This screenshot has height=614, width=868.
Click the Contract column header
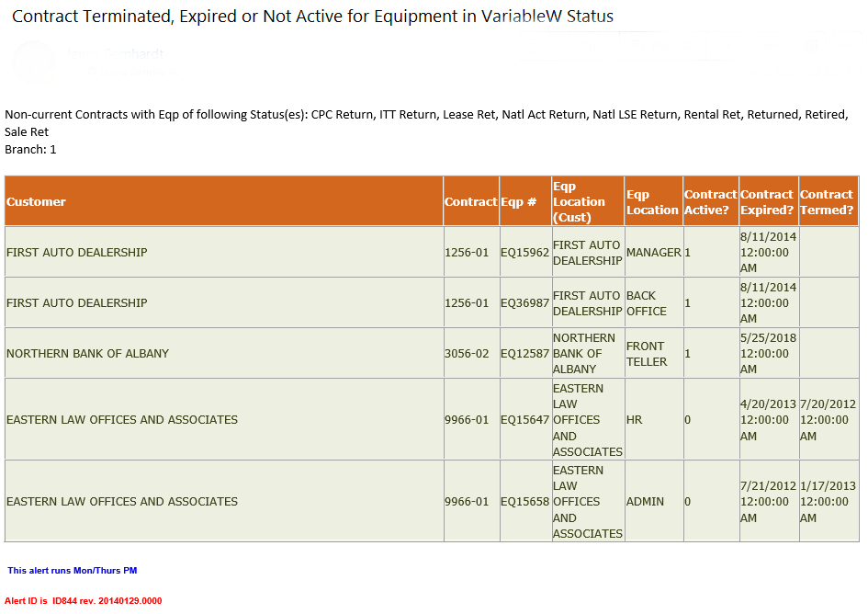[x=471, y=201]
